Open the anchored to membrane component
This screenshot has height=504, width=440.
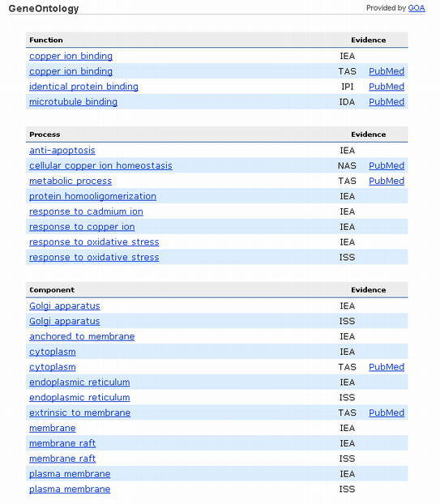(x=82, y=336)
